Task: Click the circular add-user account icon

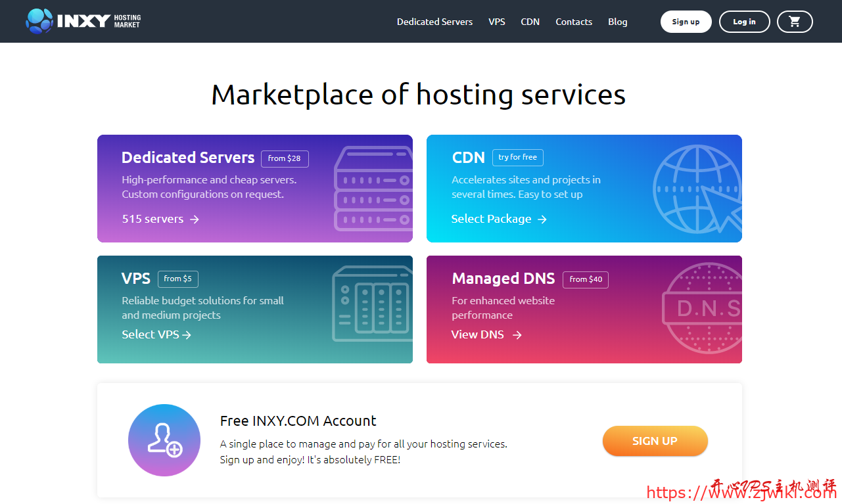Action: pos(164,440)
